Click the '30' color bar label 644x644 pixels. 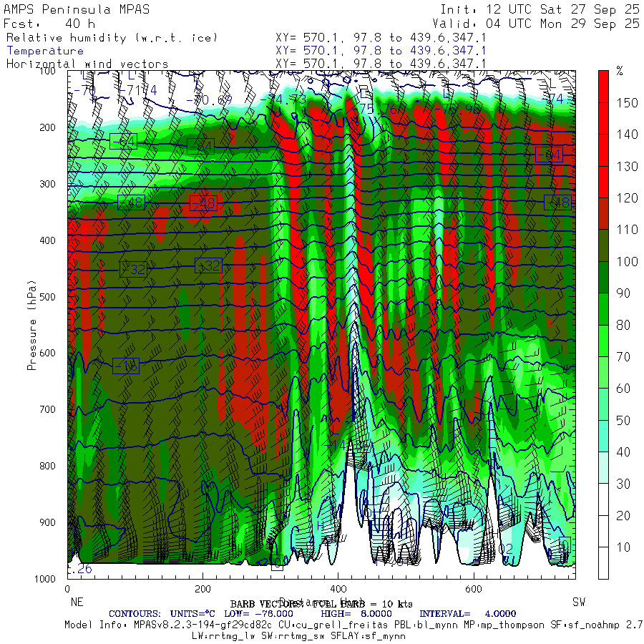click(623, 484)
